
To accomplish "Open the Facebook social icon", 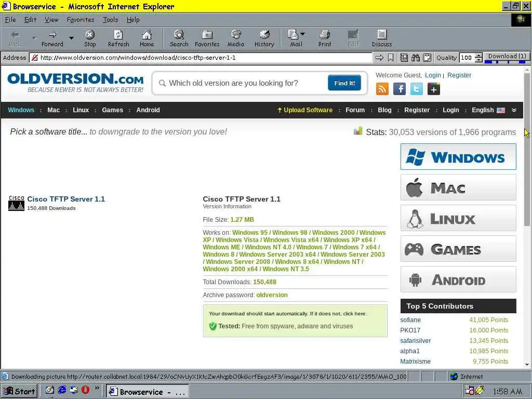I will 400,89.
